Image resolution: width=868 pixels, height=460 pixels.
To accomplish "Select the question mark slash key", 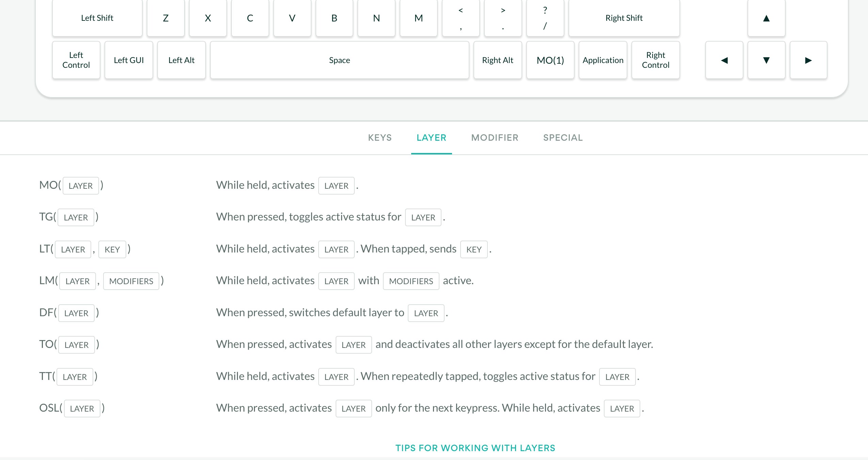I will (x=545, y=18).
